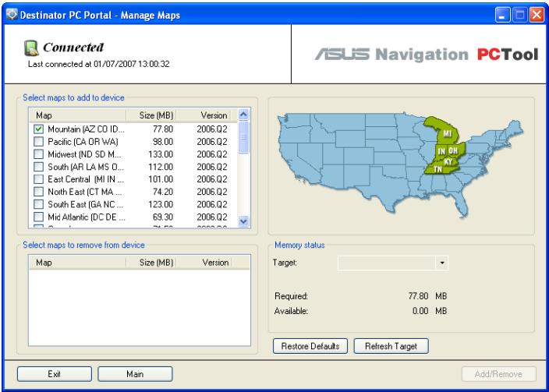549x392 pixels.
Task: Click the Connected device status icon
Action: coord(31,48)
